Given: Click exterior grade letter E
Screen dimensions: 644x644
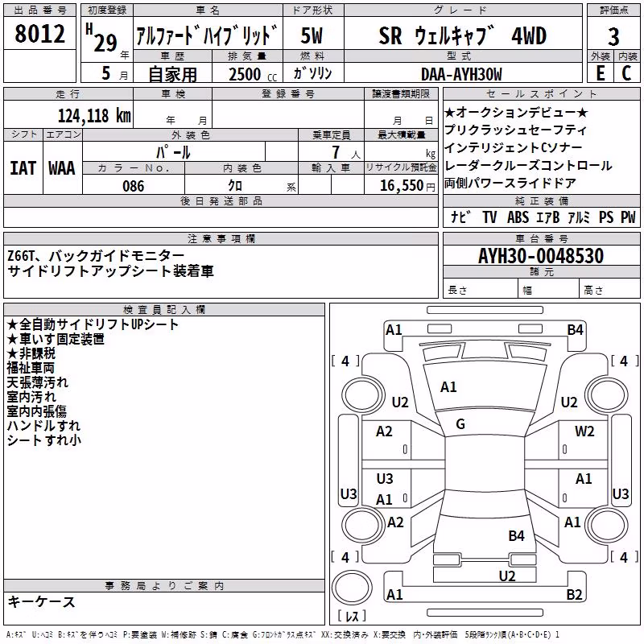Looking at the screenshot, I should point(600,73).
